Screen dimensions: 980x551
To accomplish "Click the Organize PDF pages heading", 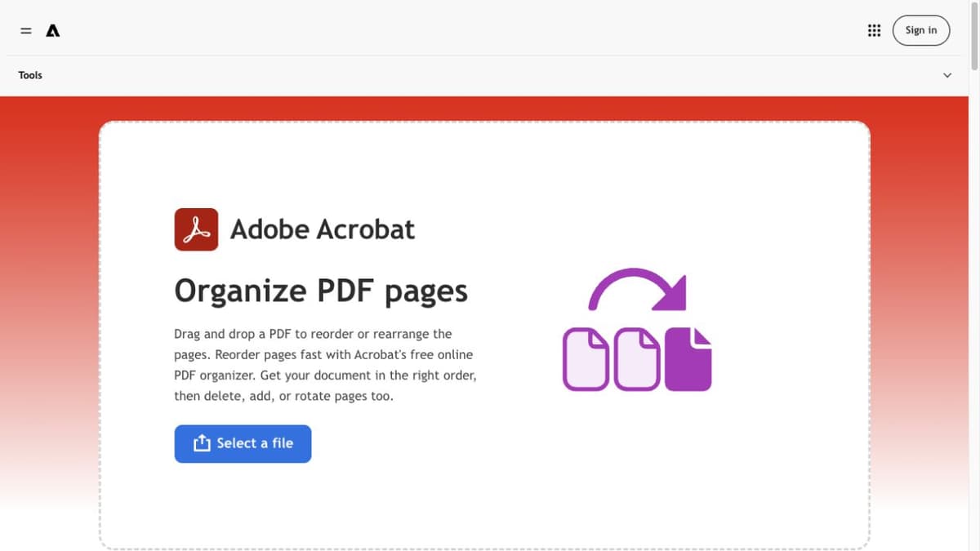I will [x=321, y=291].
